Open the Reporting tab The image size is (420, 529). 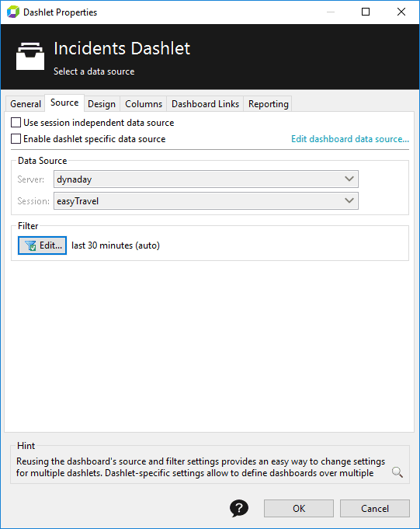(269, 104)
